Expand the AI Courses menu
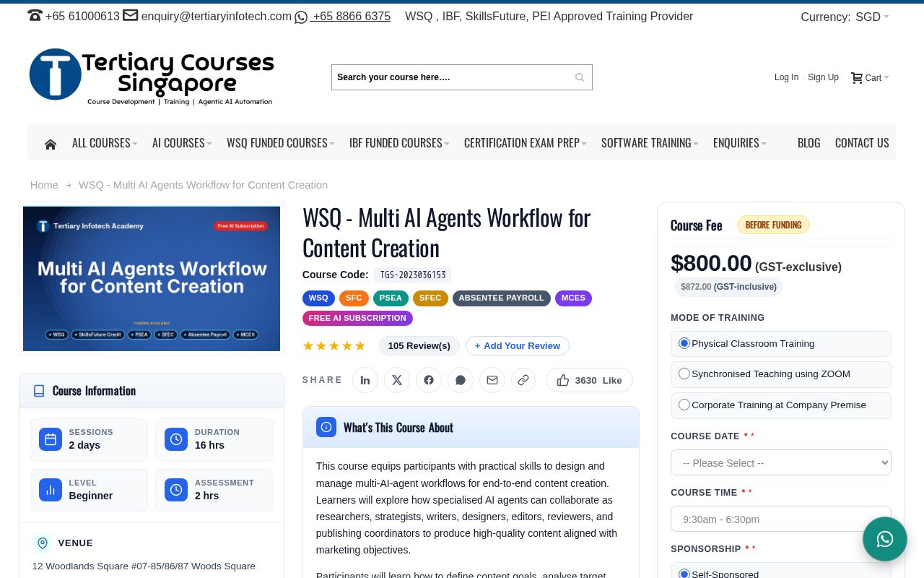Screen dimensions: 924x578 (x=182, y=143)
